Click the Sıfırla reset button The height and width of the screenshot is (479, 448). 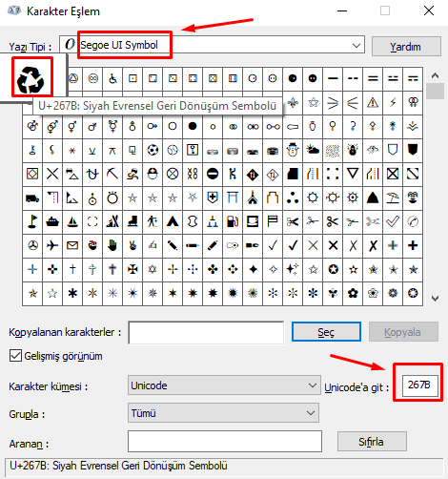pos(372,442)
